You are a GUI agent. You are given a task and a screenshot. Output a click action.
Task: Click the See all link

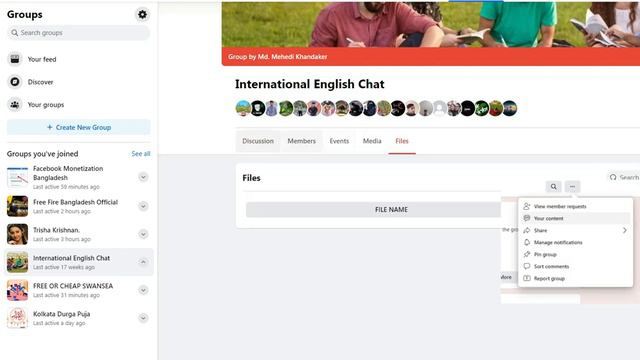(x=141, y=154)
